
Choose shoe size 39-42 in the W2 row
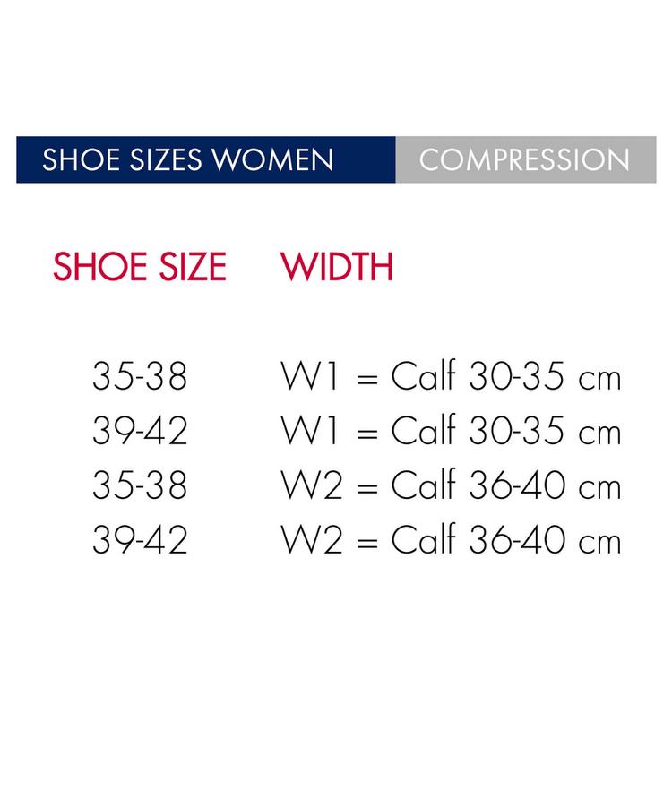point(140,541)
